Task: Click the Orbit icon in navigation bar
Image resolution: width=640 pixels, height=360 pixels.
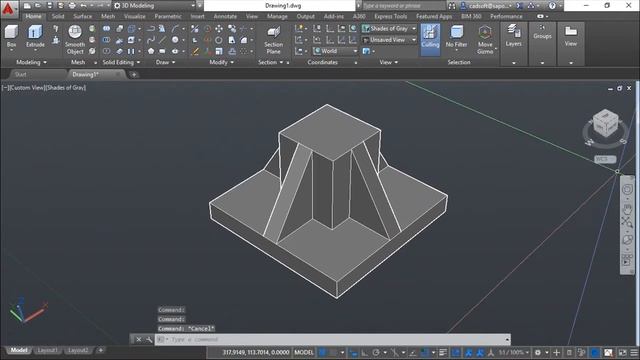Action: [627, 240]
